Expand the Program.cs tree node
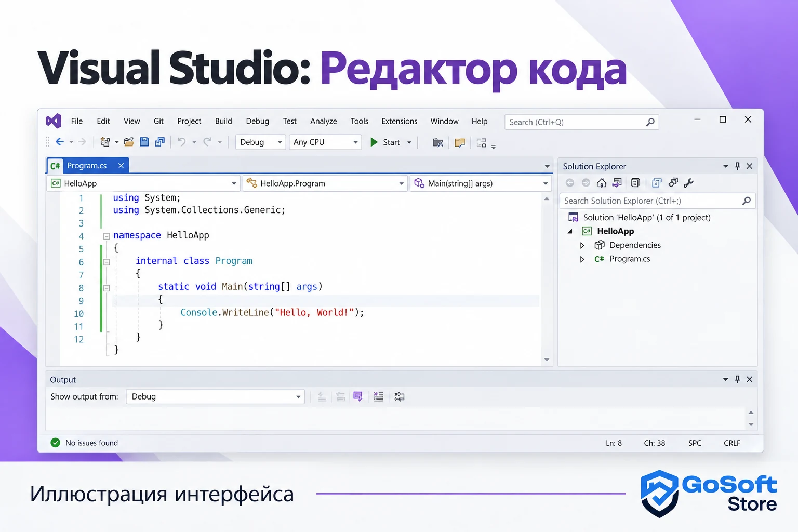The width and height of the screenshot is (798, 532). tap(582, 259)
